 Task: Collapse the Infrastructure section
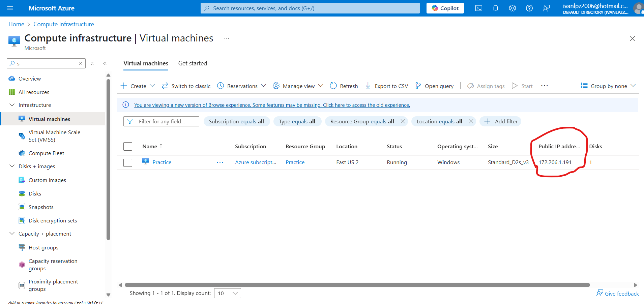click(12, 105)
